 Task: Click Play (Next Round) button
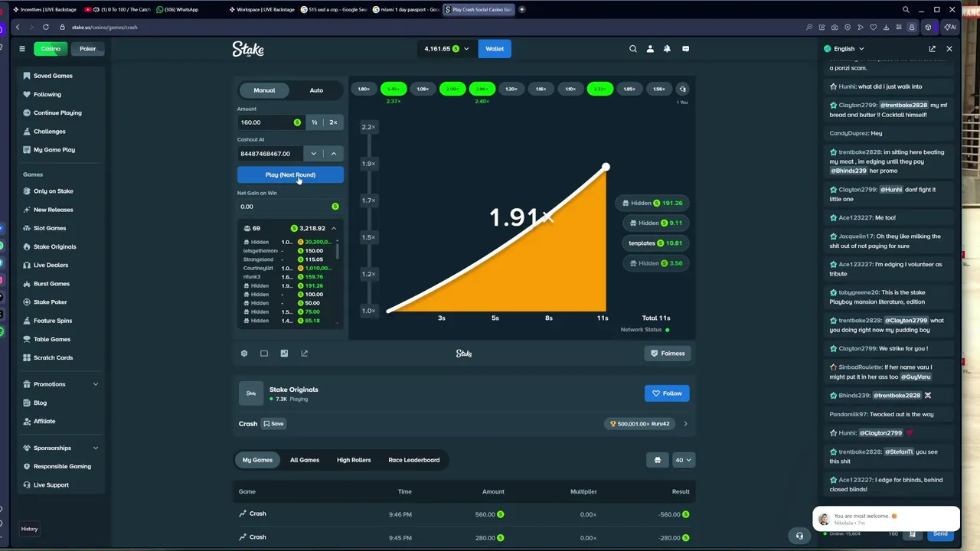click(290, 175)
